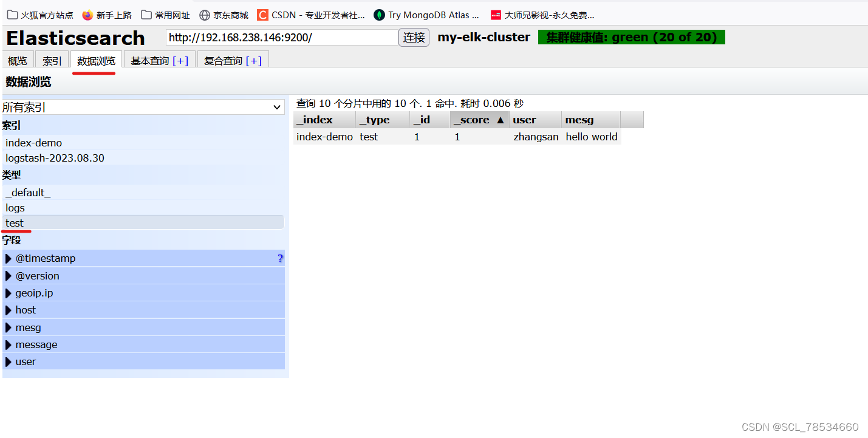The height and width of the screenshot is (438, 868).
Task: Click the MongoDB Atlas leaf bookmark icon
Action: pyautogui.click(x=379, y=15)
